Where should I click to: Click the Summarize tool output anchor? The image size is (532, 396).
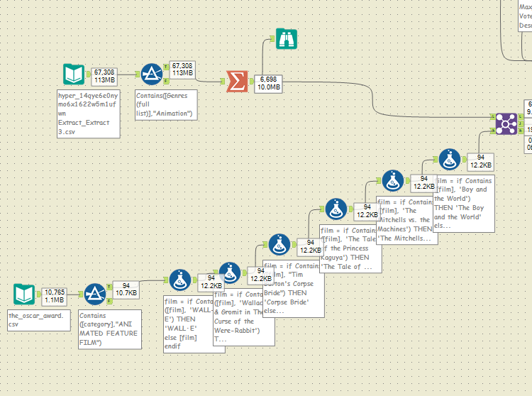tap(251, 82)
